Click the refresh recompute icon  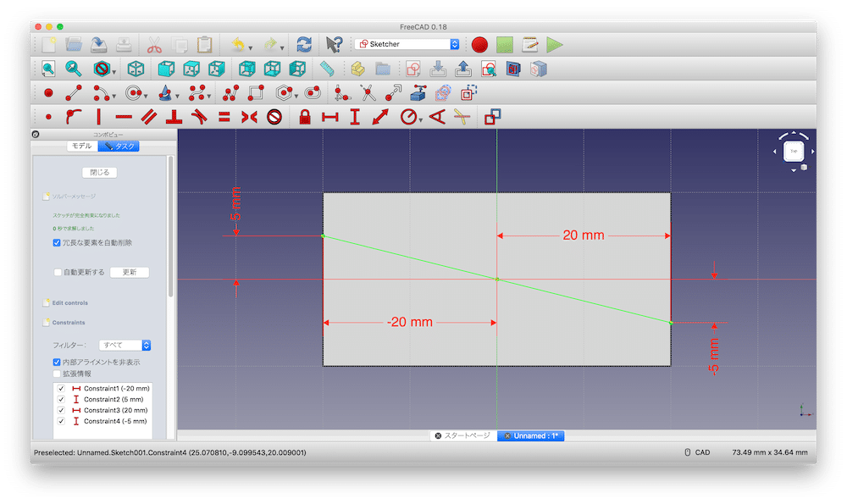[x=304, y=44]
